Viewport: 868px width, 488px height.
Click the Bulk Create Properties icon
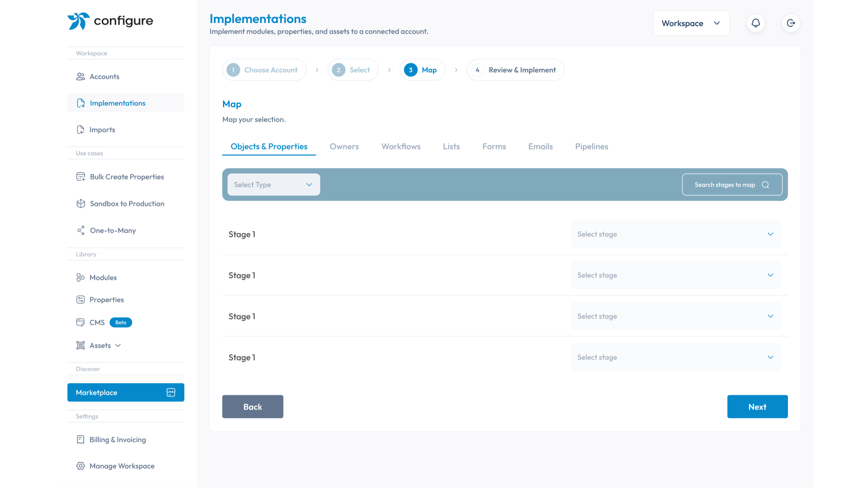(81, 177)
